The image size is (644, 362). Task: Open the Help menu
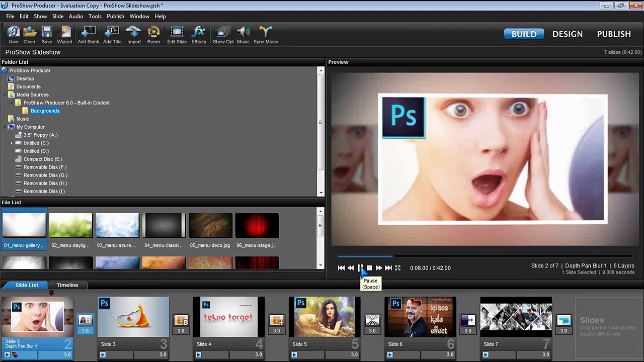pos(160,16)
